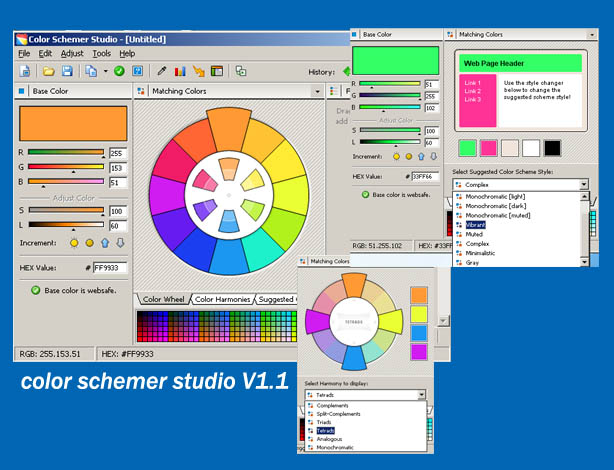Click the HEX Value field showing FF9933
The width and height of the screenshot is (614, 470).
[x=110, y=268]
